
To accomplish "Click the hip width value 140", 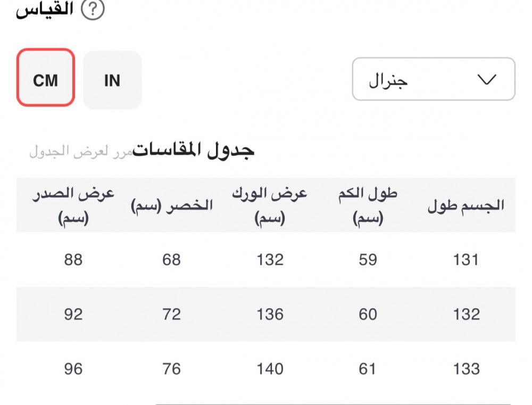I will (270, 369).
